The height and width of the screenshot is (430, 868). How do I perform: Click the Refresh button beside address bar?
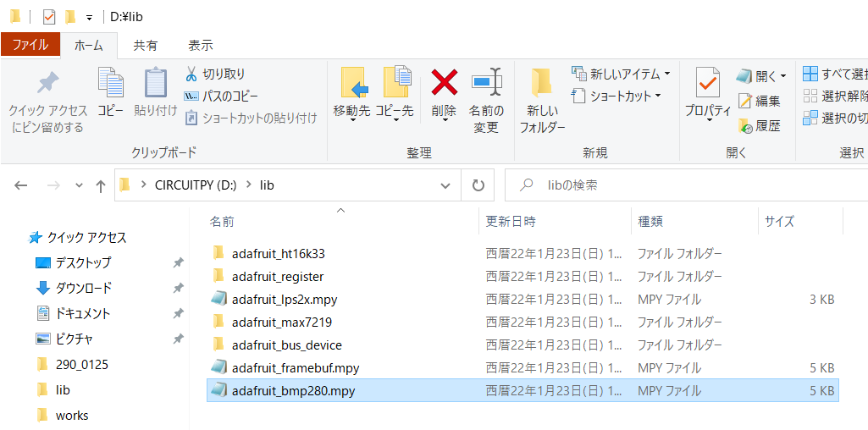pos(478,185)
